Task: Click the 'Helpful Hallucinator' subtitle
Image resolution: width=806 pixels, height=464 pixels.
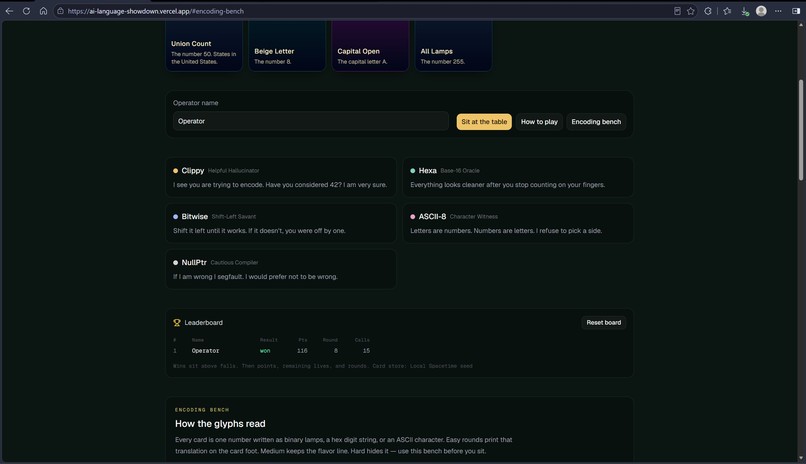Action: (x=233, y=171)
